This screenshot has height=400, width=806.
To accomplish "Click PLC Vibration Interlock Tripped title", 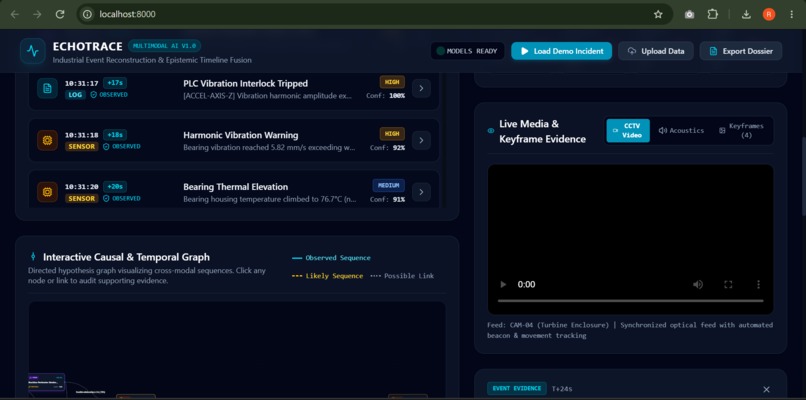I will click(245, 83).
